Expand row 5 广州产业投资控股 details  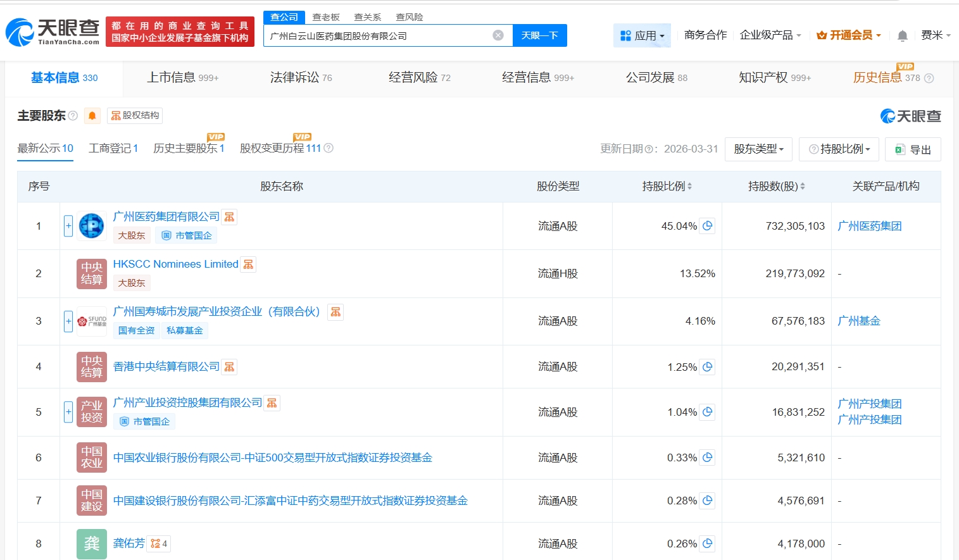pyautogui.click(x=68, y=412)
